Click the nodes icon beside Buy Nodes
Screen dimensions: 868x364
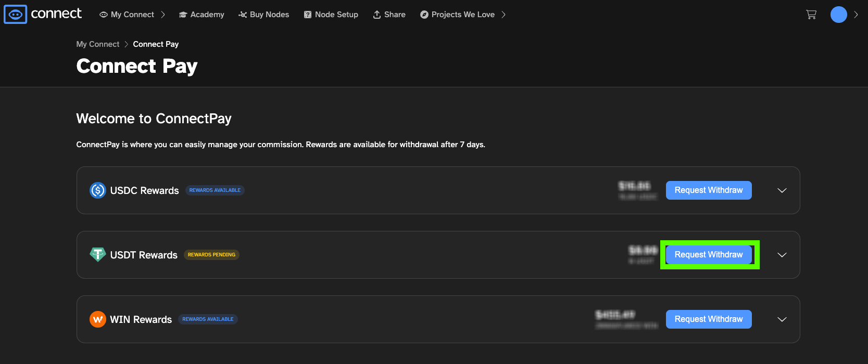(243, 15)
